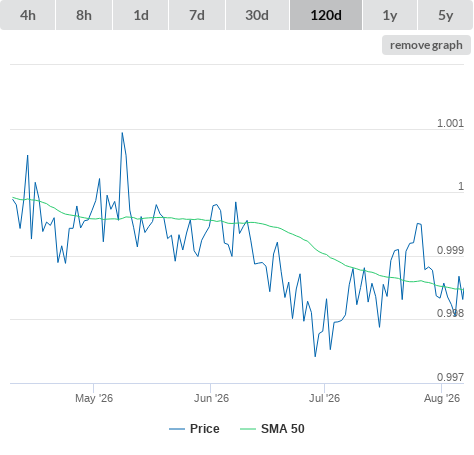This screenshot has height=455, width=474.
Task: Click the remove graph button
Action: point(426,45)
